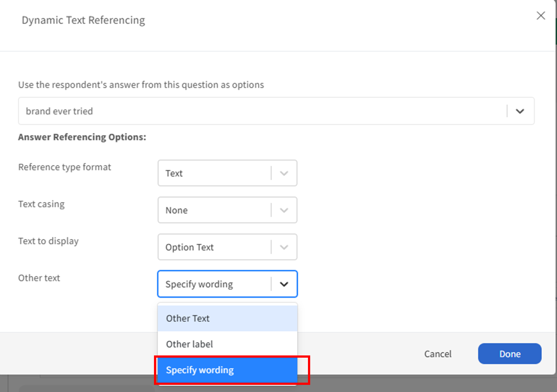Screen dimensions: 557x392
Task: Click the Other text 'Specify wording' combo box
Action: [x=214, y=284]
